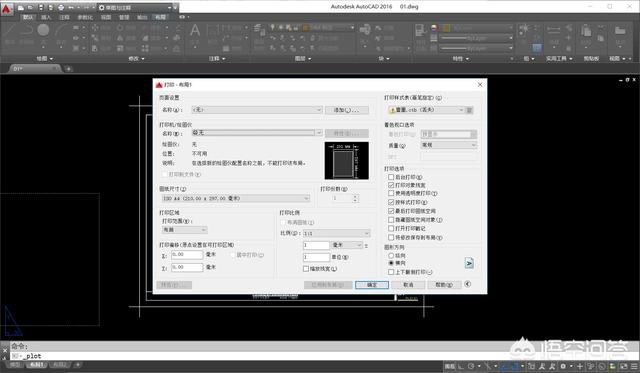Switch to the 参数化 ribbon tab

[x=85, y=17]
